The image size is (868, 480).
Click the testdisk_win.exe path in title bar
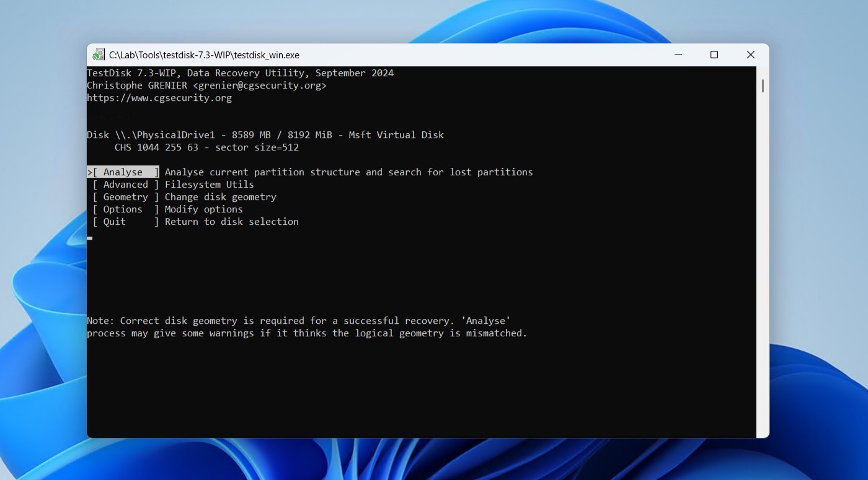point(203,55)
